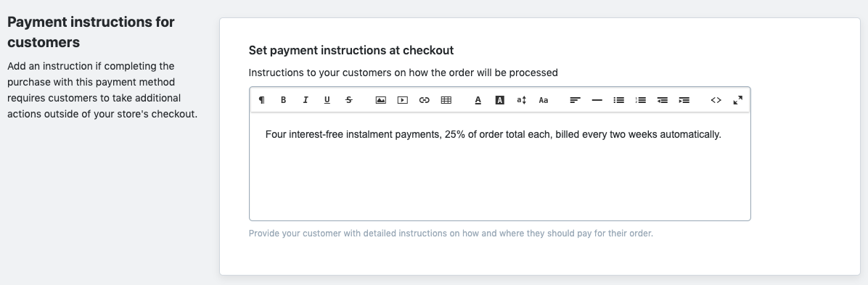868x285 pixels.
Task: Open the text color picker
Action: coord(478,100)
